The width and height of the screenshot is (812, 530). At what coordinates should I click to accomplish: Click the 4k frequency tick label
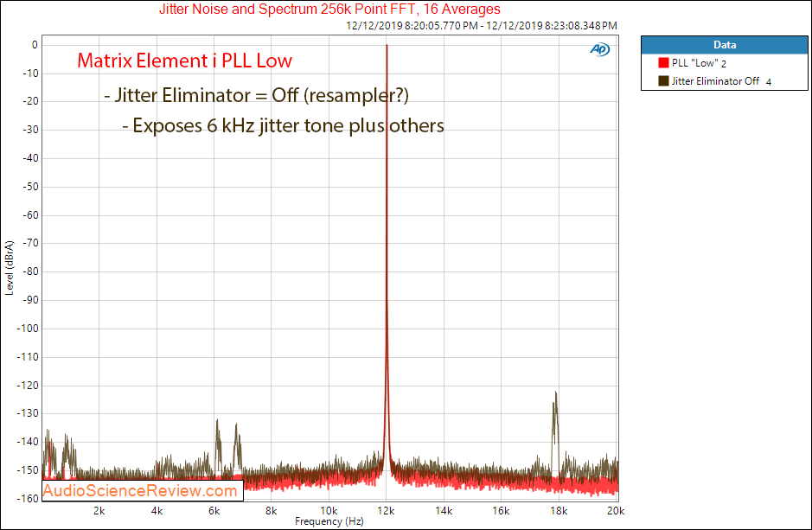point(157,511)
